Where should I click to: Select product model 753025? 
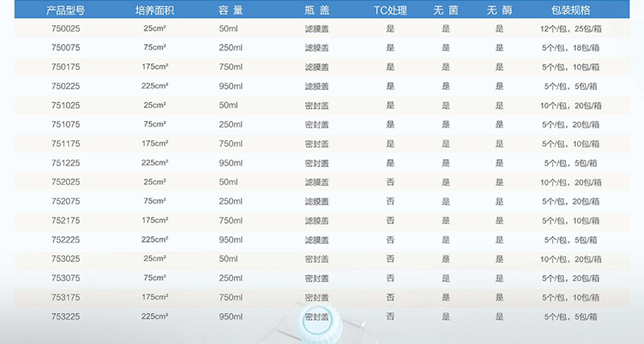66,259
